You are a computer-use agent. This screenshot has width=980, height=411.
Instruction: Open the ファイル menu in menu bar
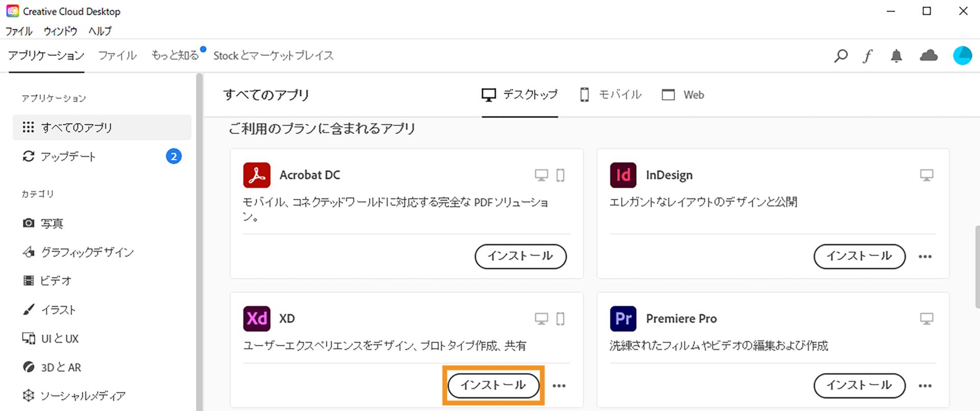point(19,31)
